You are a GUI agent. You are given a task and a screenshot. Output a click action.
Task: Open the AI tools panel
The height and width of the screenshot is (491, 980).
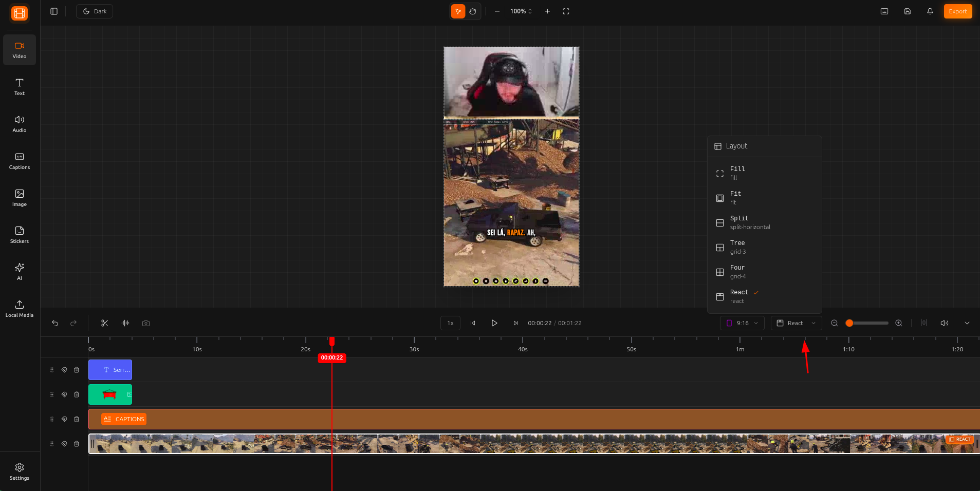click(20, 272)
